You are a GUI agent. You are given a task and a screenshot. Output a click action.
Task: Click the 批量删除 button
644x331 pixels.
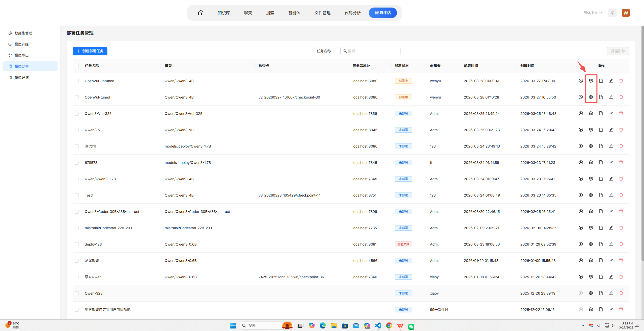[x=618, y=51]
